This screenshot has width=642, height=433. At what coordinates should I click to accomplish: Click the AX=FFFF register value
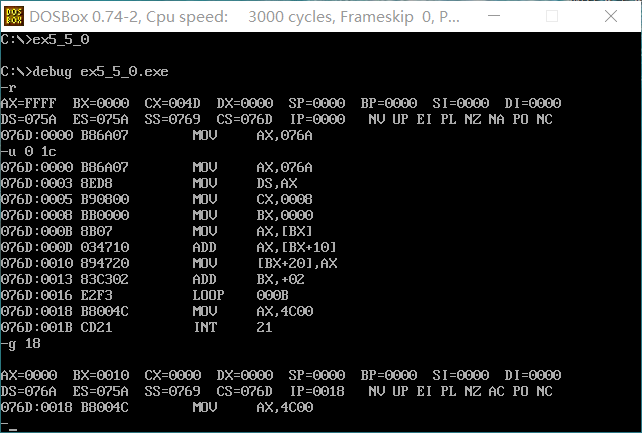[x=29, y=103]
